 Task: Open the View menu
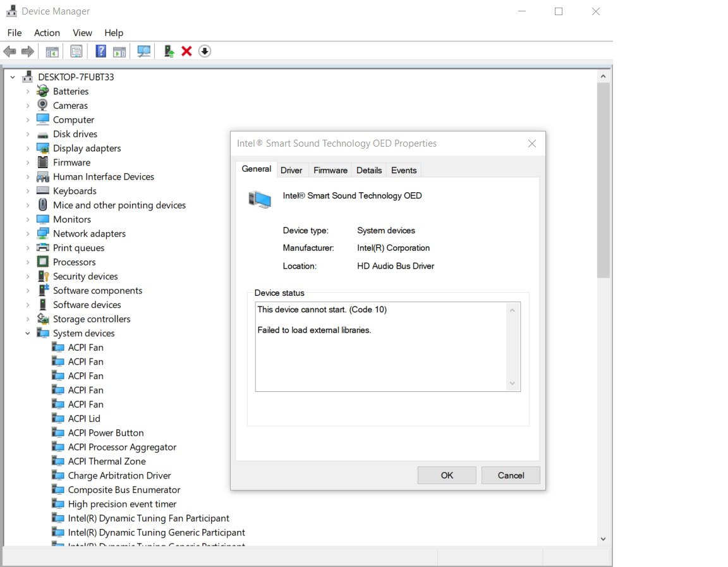tap(82, 32)
